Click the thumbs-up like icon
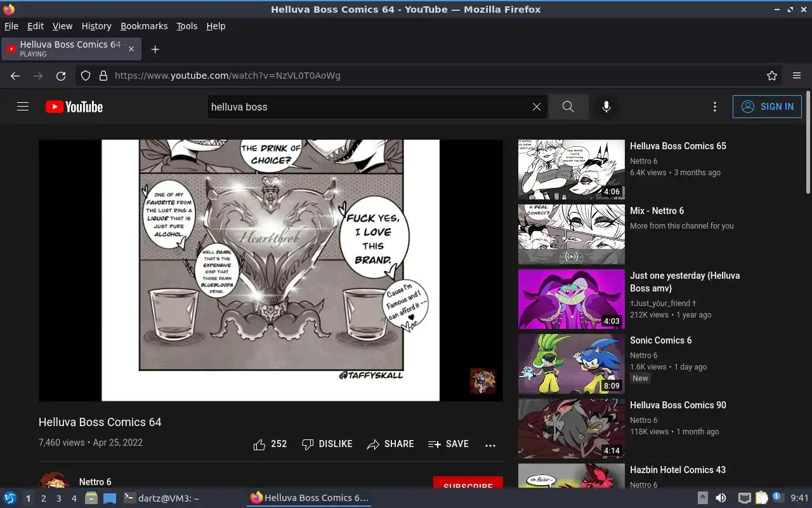Viewport: 812px width, 508px height. (x=259, y=444)
